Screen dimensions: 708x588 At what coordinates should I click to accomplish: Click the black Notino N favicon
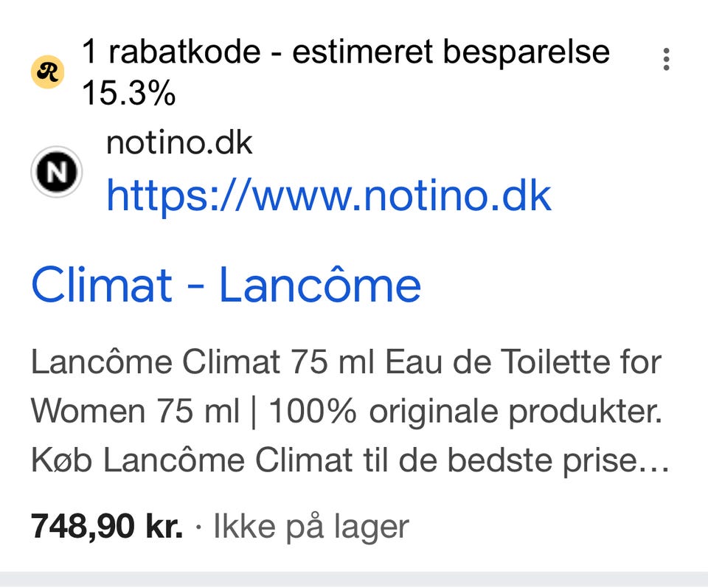tap(56, 173)
